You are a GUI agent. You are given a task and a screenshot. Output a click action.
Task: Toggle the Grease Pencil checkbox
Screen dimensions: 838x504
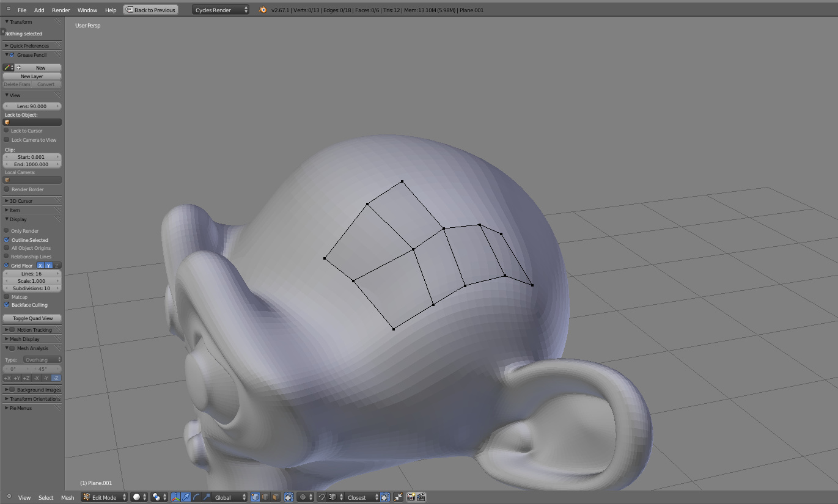pyautogui.click(x=12, y=55)
